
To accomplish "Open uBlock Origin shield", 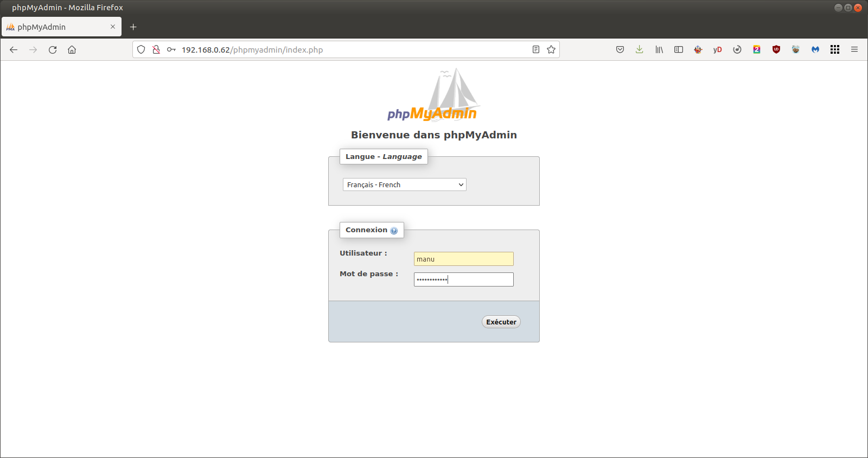I will point(776,49).
